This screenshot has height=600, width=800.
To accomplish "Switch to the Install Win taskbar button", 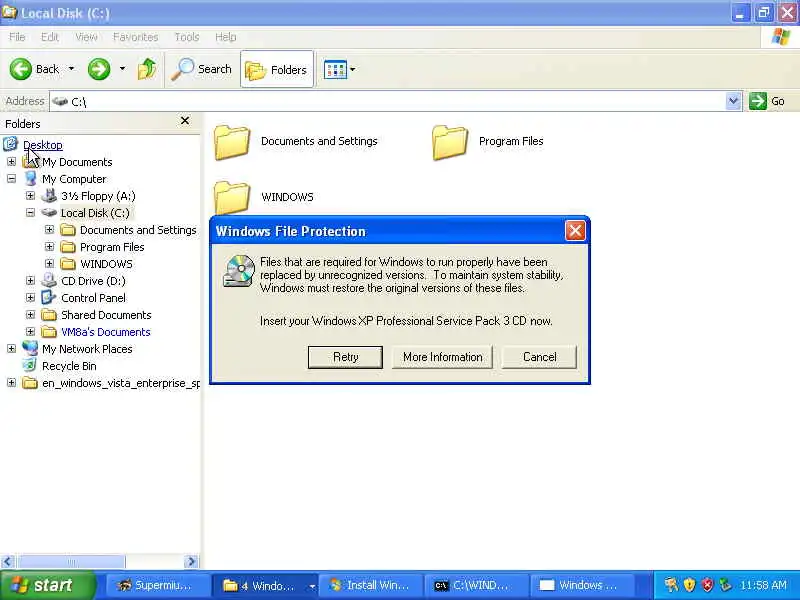I will [x=370, y=585].
